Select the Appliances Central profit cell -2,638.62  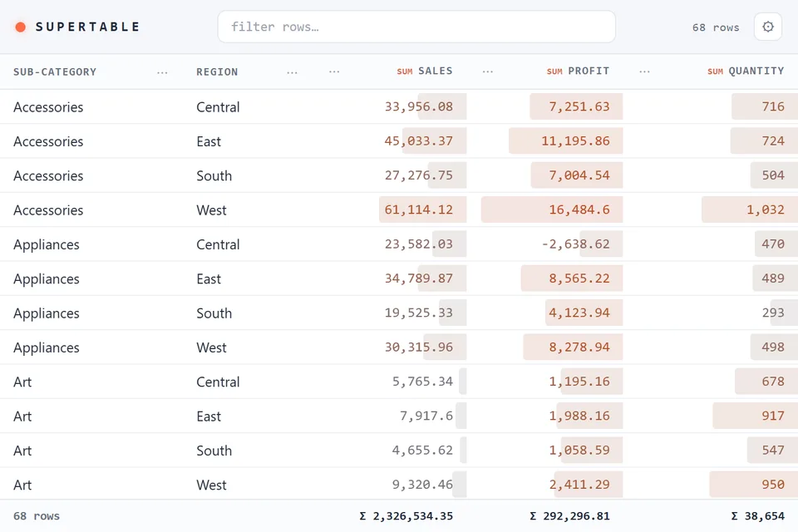point(575,244)
